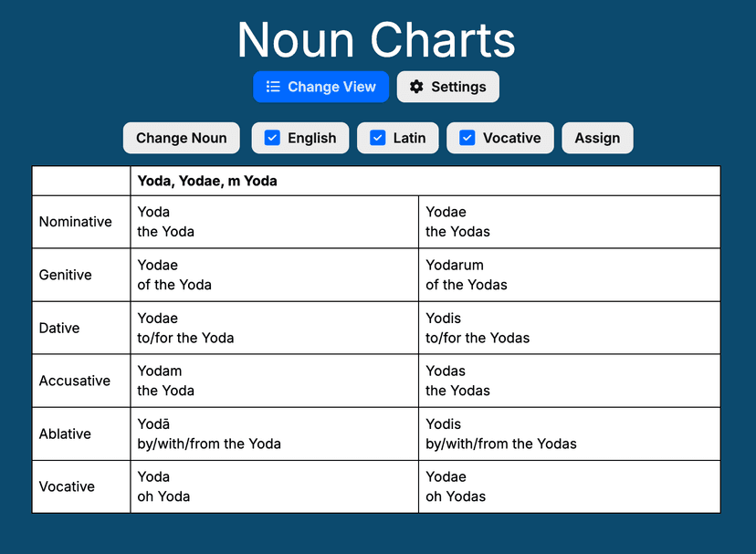
Task: Uncheck the English checkbox
Action: (x=272, y=138)
